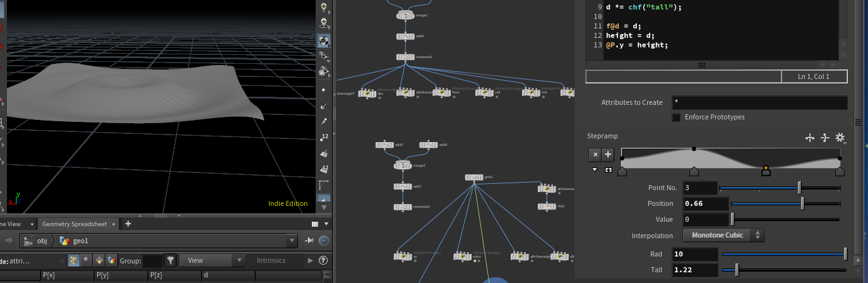Collapse Stepramp controls with the triangle
The height and width of the screenshot is (283, 868).
click(595, 170)
